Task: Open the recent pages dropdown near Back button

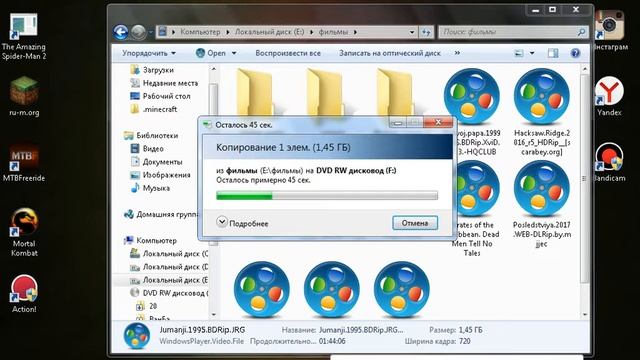Action: pos(151,32)
